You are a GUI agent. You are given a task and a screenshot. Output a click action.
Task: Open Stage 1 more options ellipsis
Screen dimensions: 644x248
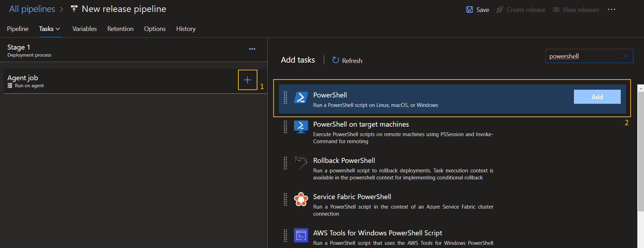pyautogui.click(x=252, y=49)
